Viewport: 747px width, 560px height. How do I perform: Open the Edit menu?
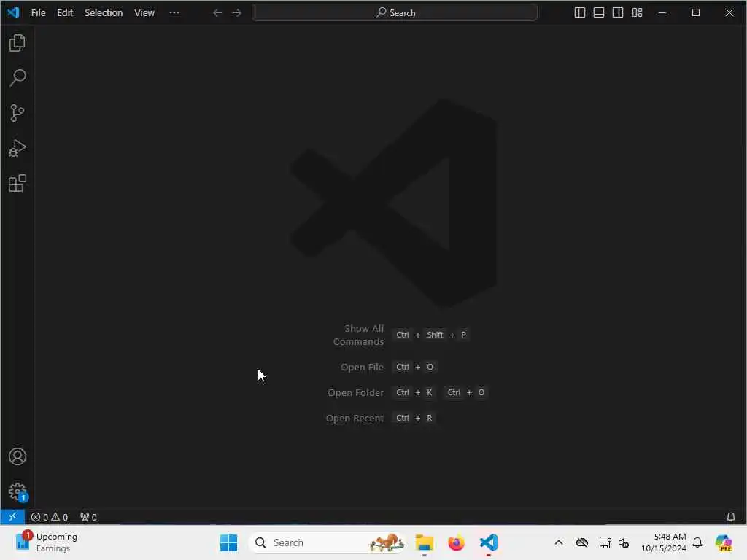(x=65, y=13)
